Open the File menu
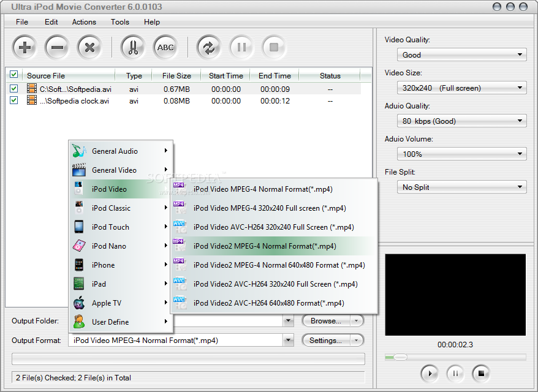 pos(22,22)
